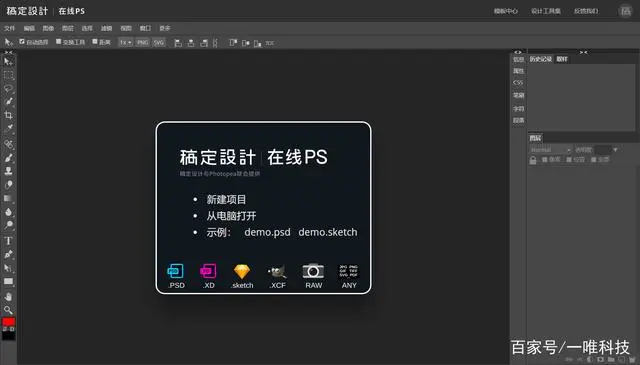Open the 更多 menu
Viewport: 640px width, 365px height.
165,28
